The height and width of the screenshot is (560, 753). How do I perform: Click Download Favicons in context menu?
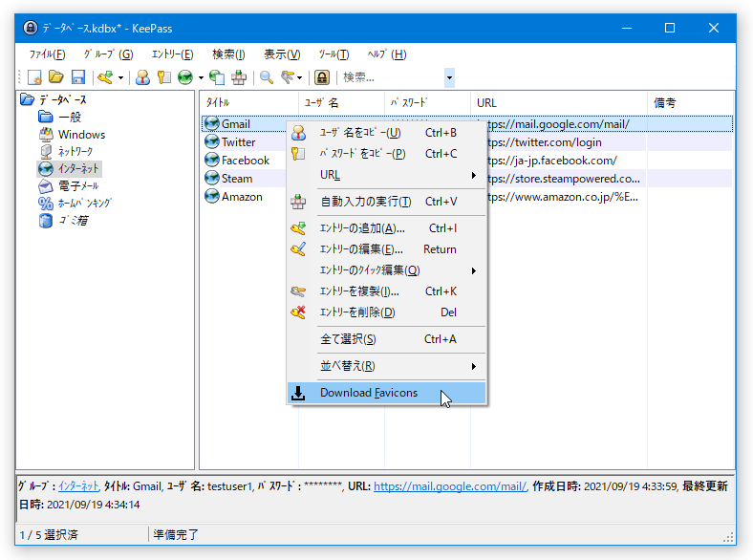(x=387, y=393)
